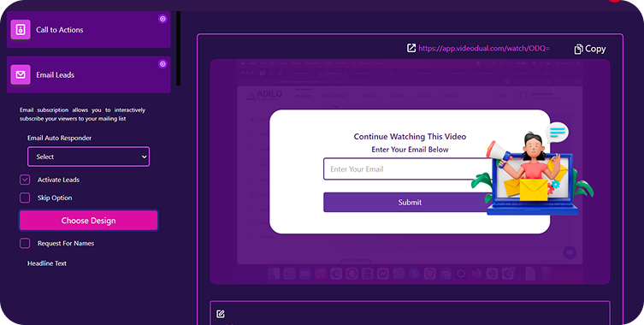
Task: Click the chat bubble icon in preview
Action: 570,252
